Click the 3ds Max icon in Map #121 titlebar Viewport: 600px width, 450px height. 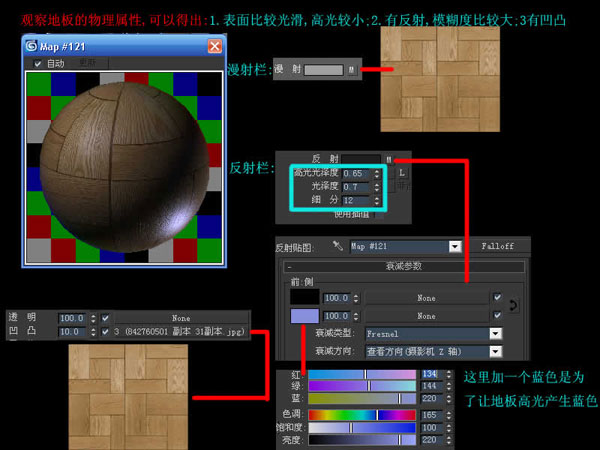[x=34, y=46]
